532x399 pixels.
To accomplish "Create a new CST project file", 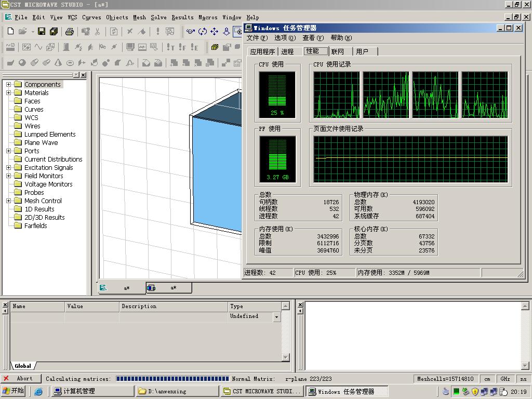I will [10, 32].
